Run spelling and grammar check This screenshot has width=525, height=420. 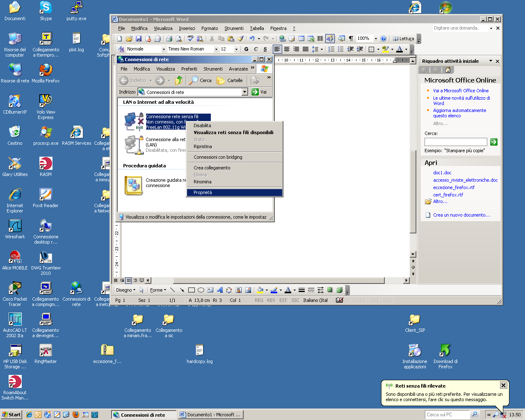tap(190, 39)
